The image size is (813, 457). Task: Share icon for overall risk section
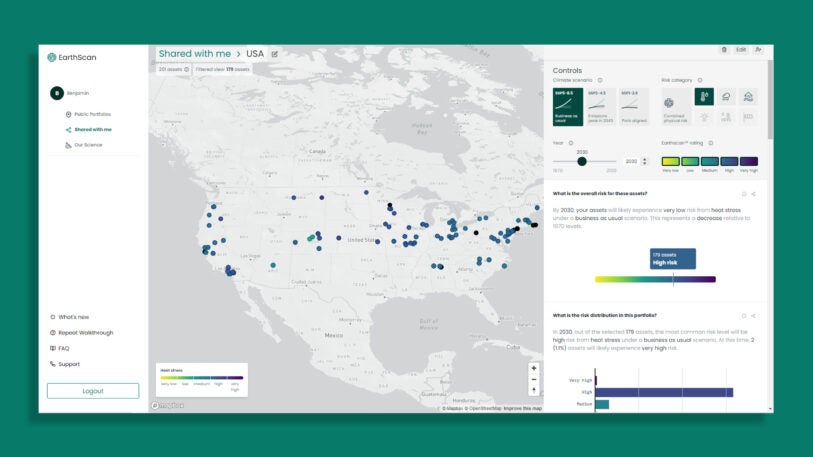[x=753, y=194]
